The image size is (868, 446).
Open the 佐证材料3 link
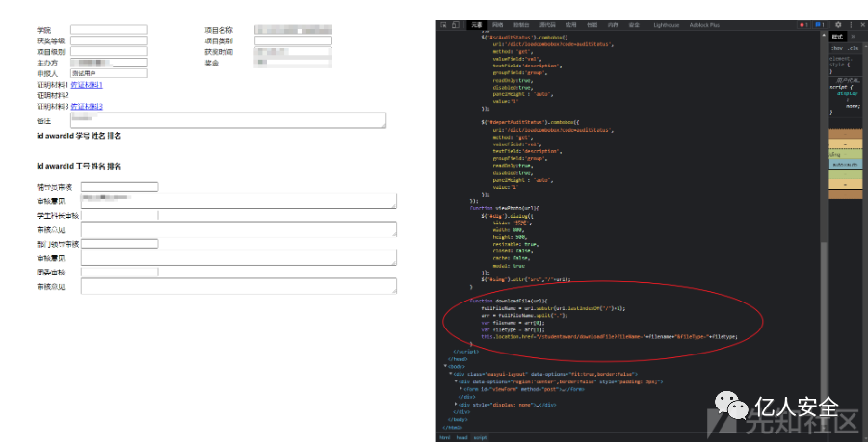click(87, 106)
